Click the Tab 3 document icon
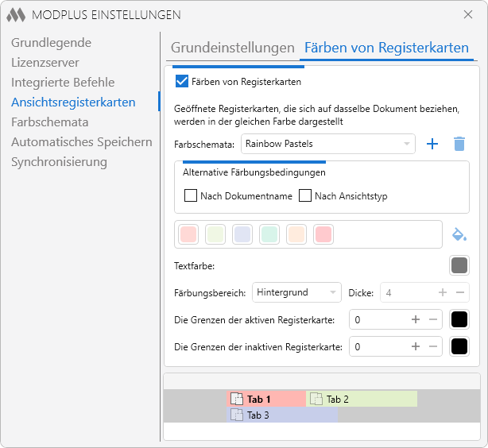 237,415
